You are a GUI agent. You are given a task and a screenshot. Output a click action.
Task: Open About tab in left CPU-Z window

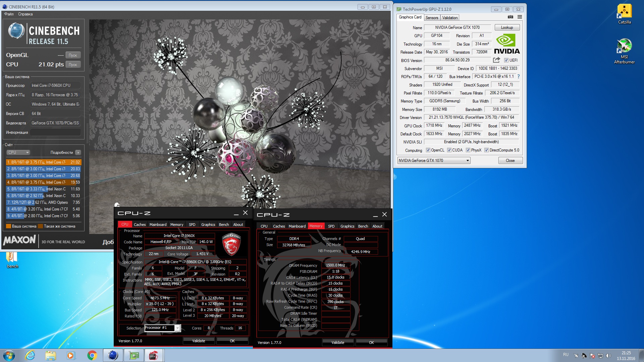coord(238,225)
